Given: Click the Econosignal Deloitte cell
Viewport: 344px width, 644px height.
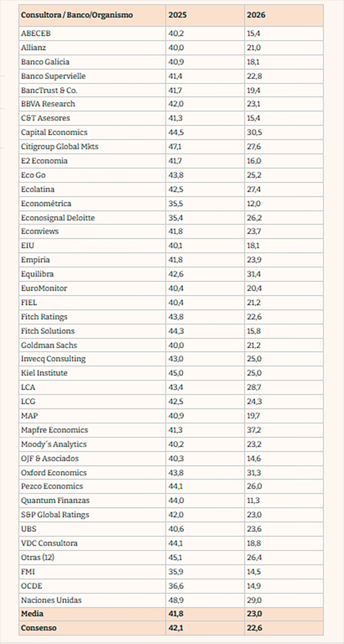Looking at the screenshot, I should (58, 218).
